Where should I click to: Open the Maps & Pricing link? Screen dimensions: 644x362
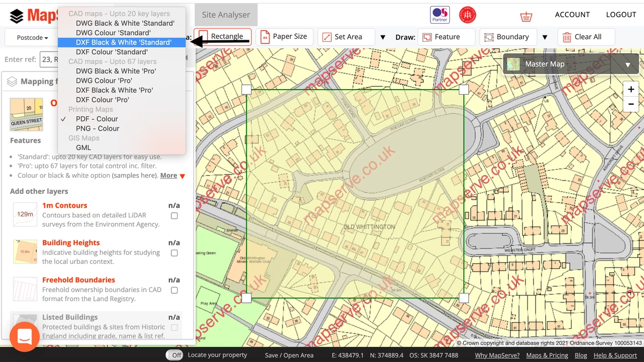pos(547,355)
